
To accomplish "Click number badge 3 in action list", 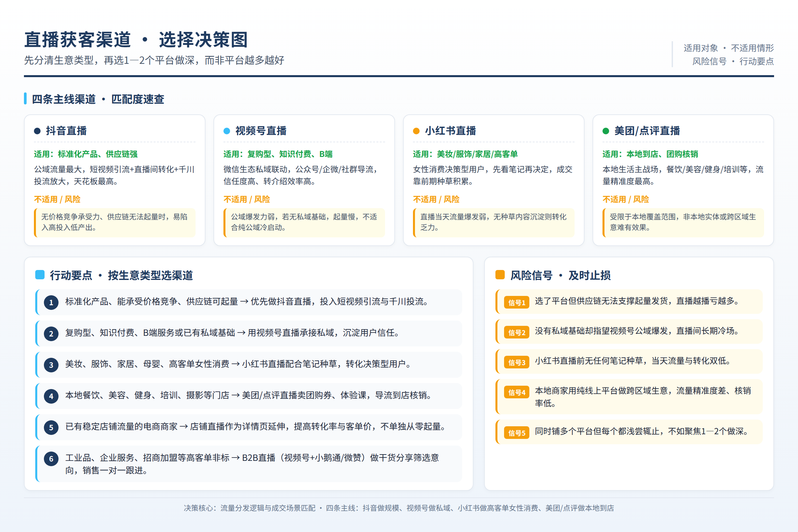I will pyautogui.click(x=51, y=365).
